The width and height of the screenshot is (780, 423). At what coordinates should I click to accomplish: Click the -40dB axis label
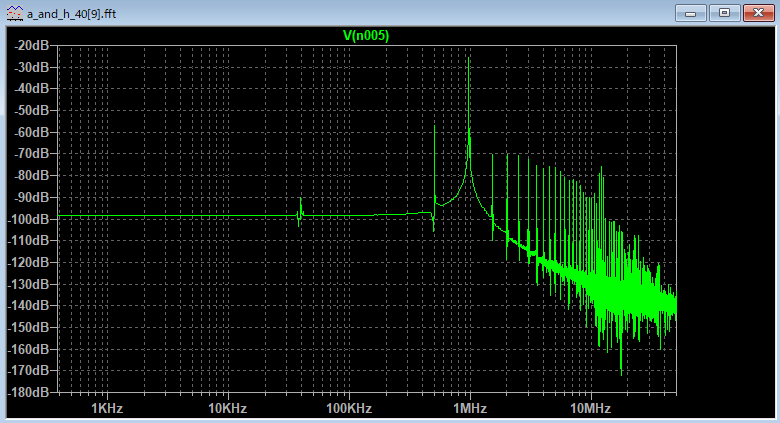click(32, 89)
